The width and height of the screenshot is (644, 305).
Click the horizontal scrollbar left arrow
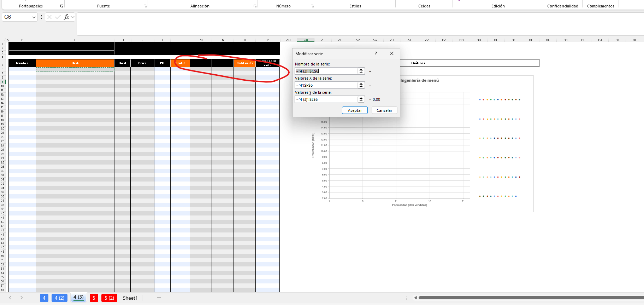click(x=415, y=298)
